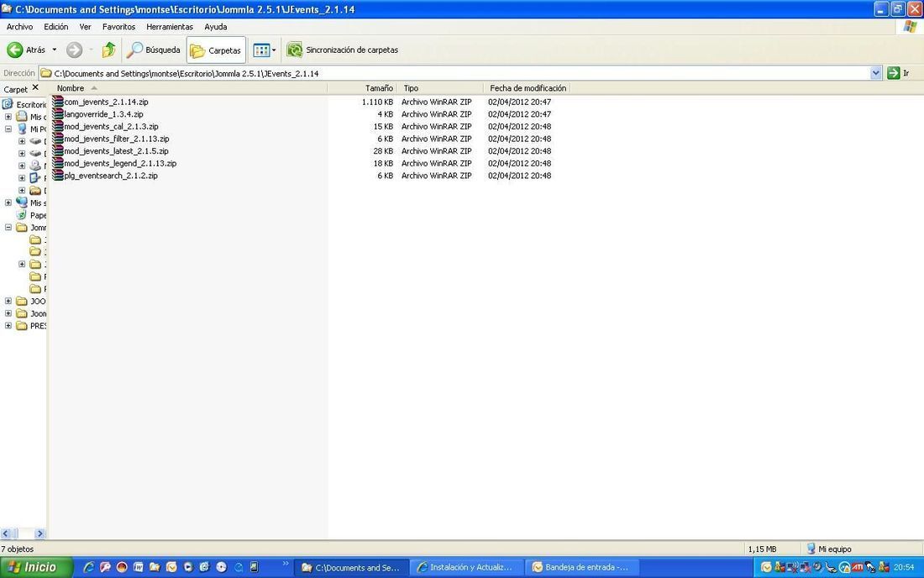The width and height of the screenshot is (924, 578).
Task: Open the Ayuda menu
Action: click(216, 27)
